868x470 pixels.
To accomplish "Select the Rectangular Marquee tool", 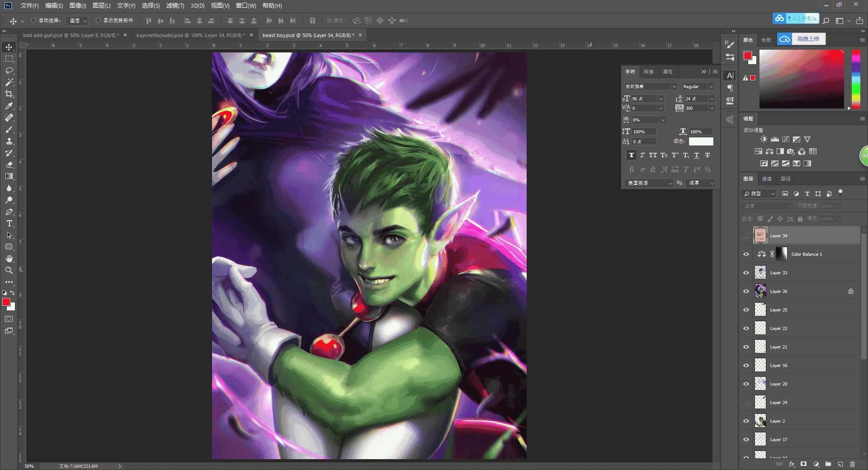I will coord(9,59).
